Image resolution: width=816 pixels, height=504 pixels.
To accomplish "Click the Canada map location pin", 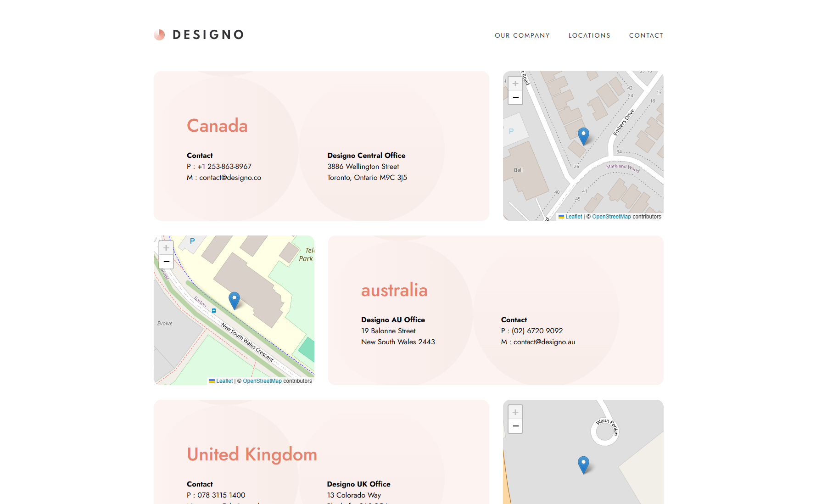I will (x=583, y=136).
